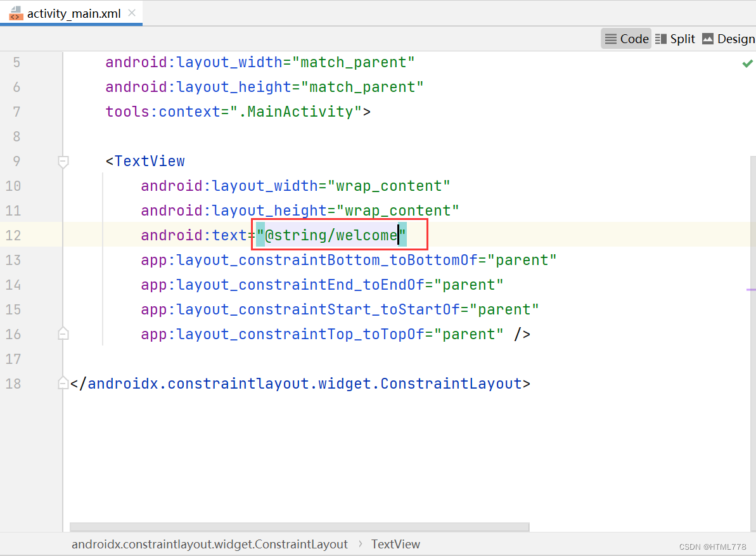Click the horizontal scrollbar of the editor
The width and height of the screenshot is (756, 556).
299,527
